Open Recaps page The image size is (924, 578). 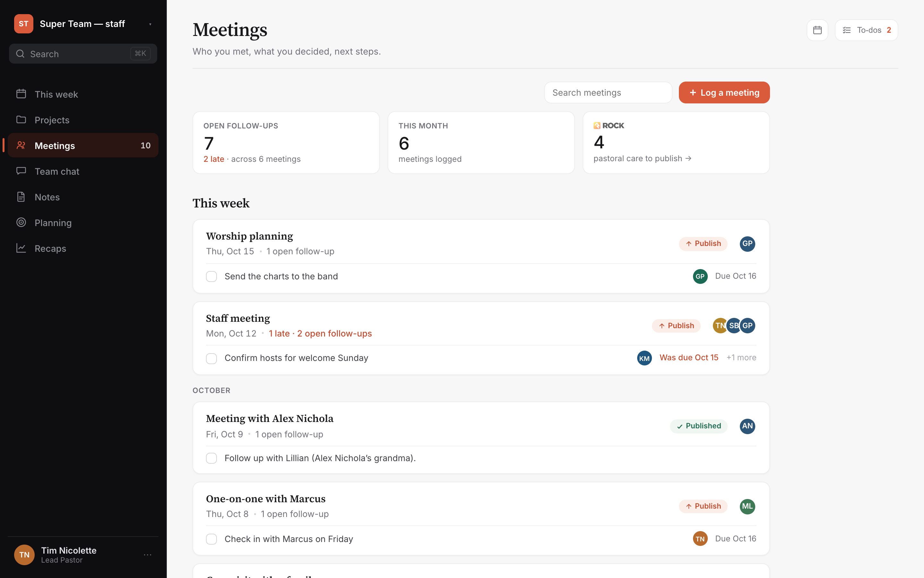[x=83, y=248]
